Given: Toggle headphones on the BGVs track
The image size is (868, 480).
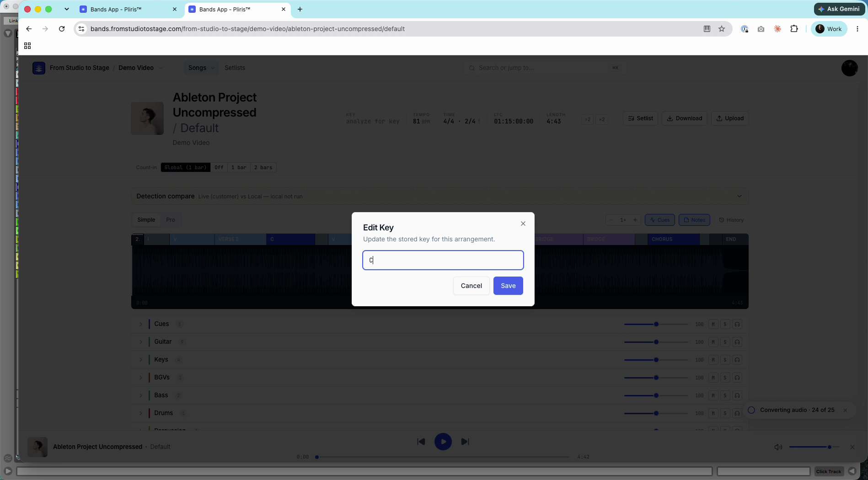Looking at the screenshot, I should click(x=737, y=378).
